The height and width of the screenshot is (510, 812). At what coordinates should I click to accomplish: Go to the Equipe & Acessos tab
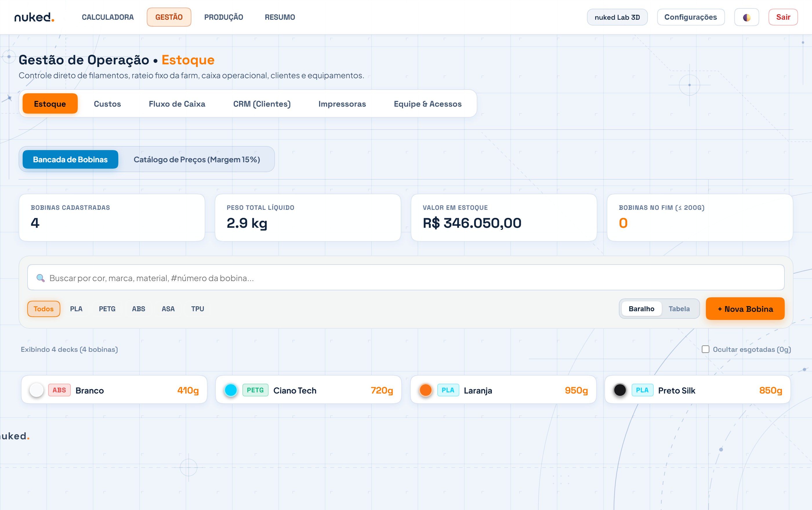tap(427, 104)
